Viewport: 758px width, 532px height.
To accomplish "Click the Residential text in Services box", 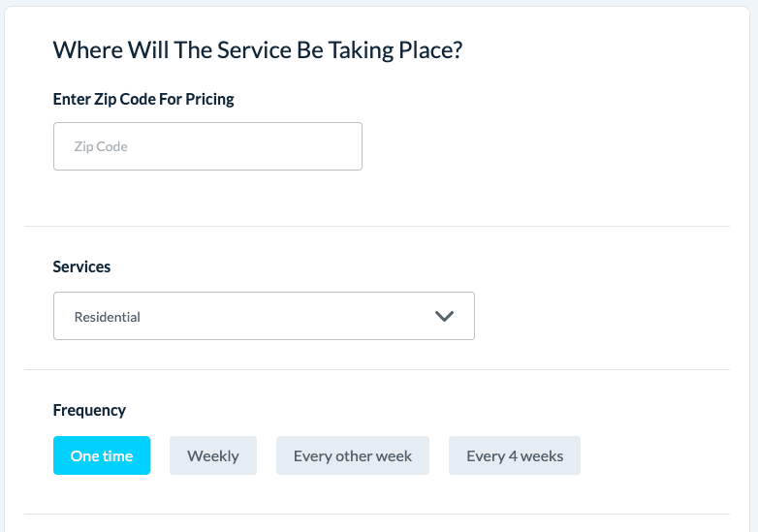I will pyautogui.click(x=108, y=317).
